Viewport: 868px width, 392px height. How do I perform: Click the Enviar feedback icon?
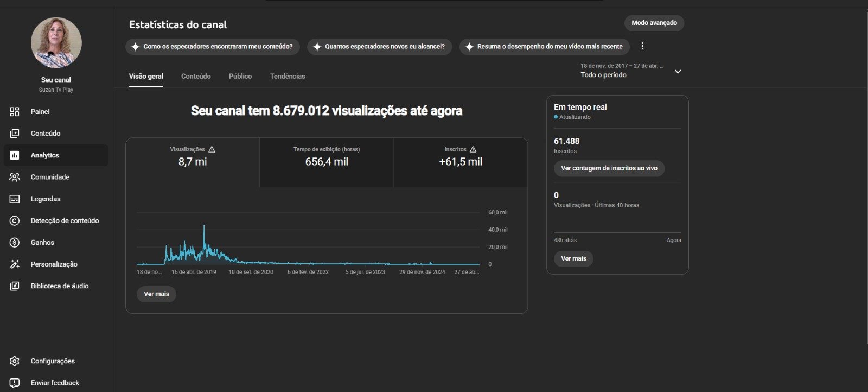pyautogui.click(x=15, y=383)
